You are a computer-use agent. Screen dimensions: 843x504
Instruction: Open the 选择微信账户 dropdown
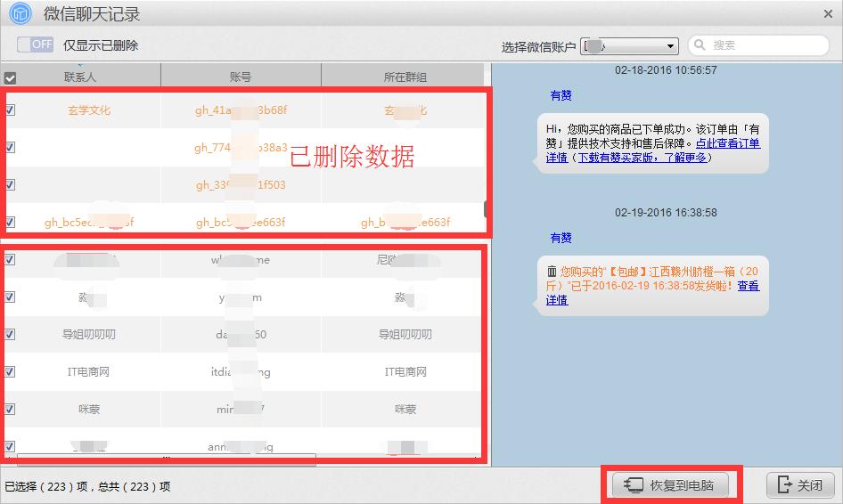click(x=629, y=46)
